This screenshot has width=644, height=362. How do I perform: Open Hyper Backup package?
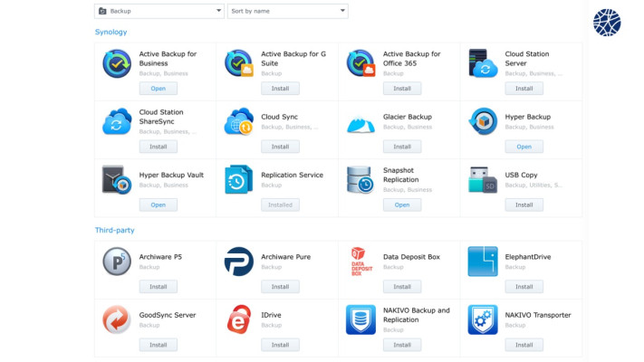click(524, 147)
